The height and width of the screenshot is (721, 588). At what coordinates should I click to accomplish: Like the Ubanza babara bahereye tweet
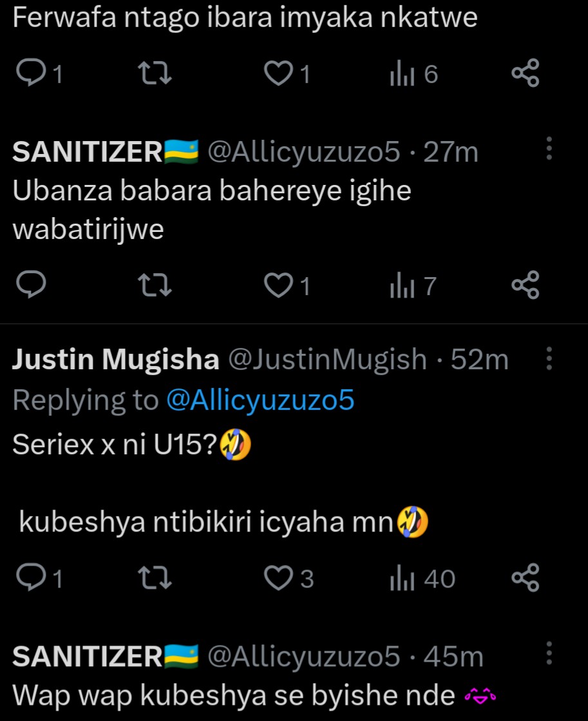[x=278, y=285]
